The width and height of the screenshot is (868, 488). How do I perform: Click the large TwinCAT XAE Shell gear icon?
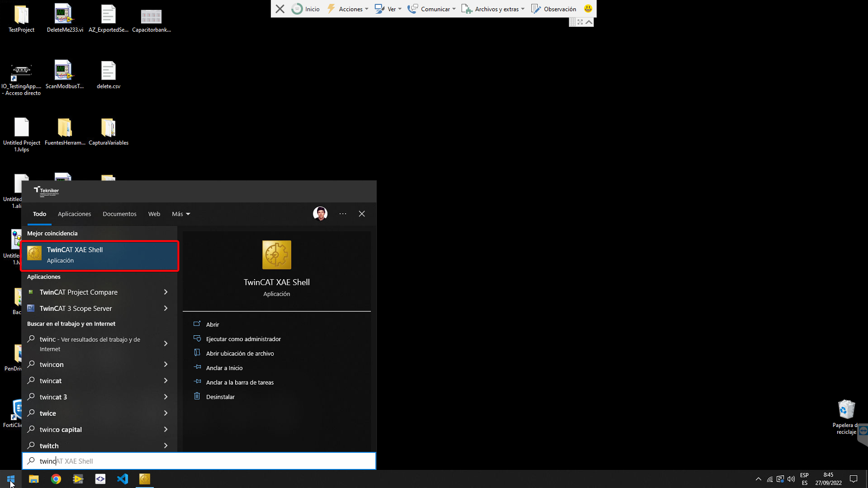(x=277, y=255)
